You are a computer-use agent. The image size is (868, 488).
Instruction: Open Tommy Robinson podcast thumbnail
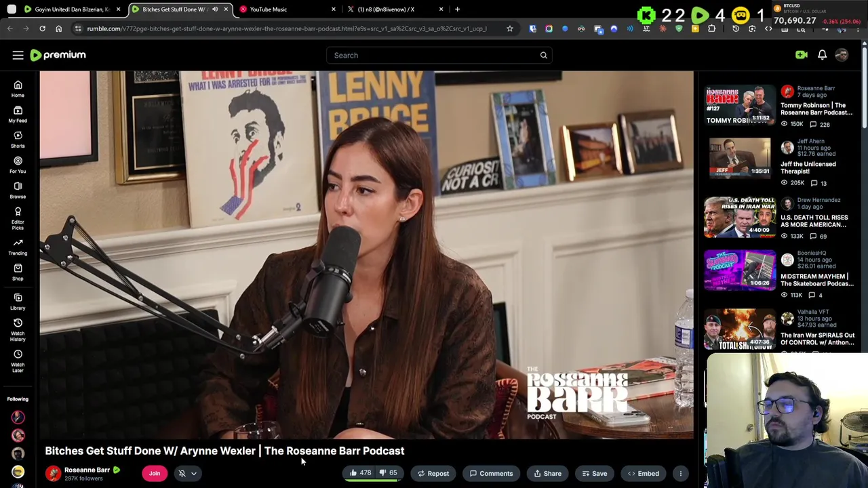[740, 106]
